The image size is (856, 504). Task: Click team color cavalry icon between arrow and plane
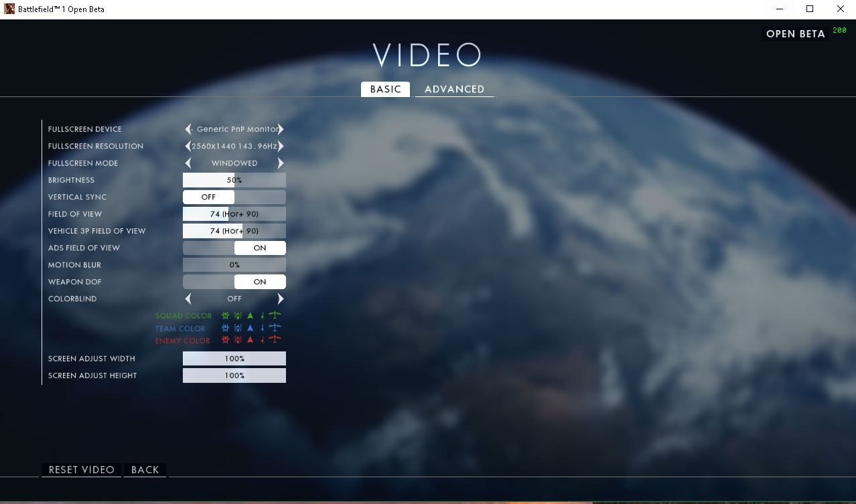point(262,329)
